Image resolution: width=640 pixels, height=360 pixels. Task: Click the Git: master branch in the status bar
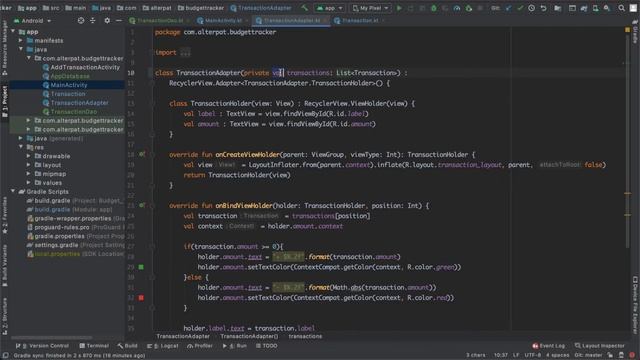click(x=588, y=355)
